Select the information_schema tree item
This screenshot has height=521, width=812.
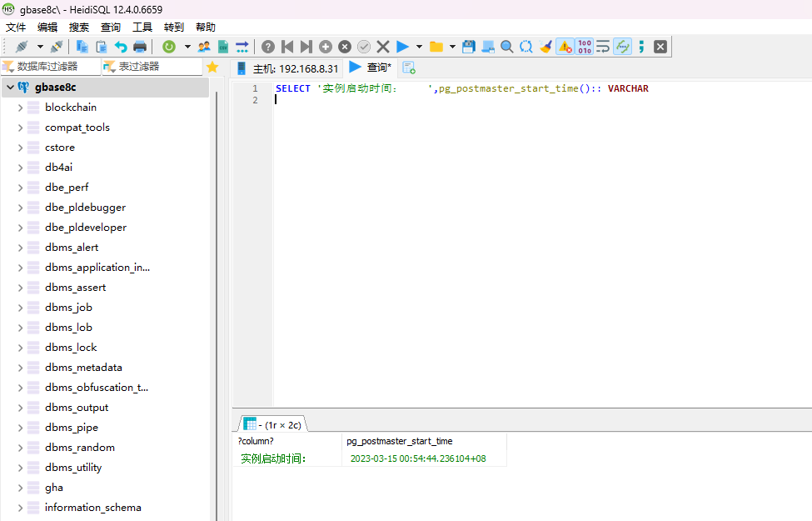pyautogui.click(x=93, y=508)
